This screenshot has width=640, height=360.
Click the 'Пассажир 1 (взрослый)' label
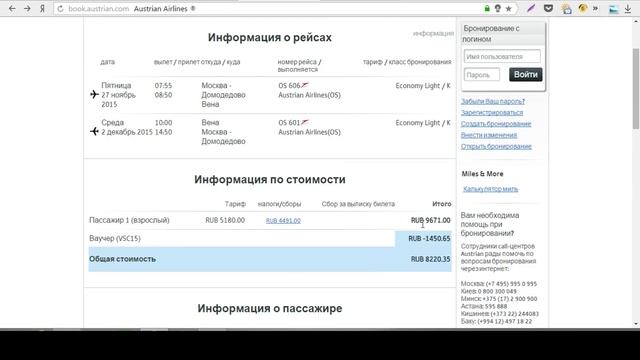129,220
